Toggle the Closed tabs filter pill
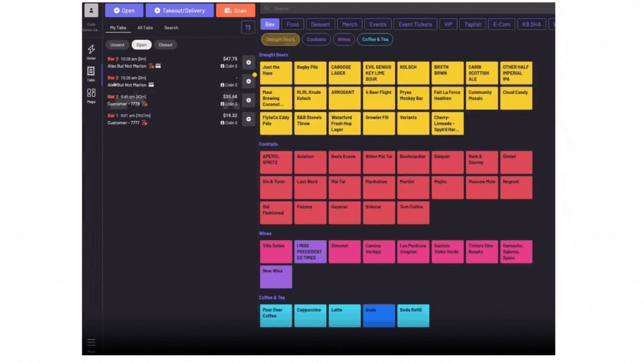Viewport: 644px width, 363px height. (165, 45)
